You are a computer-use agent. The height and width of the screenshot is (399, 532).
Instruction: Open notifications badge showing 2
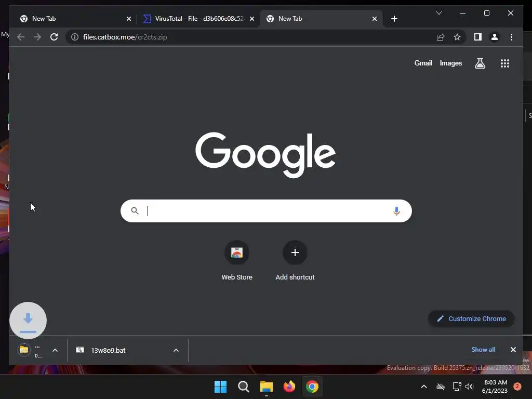click(517, 387)
